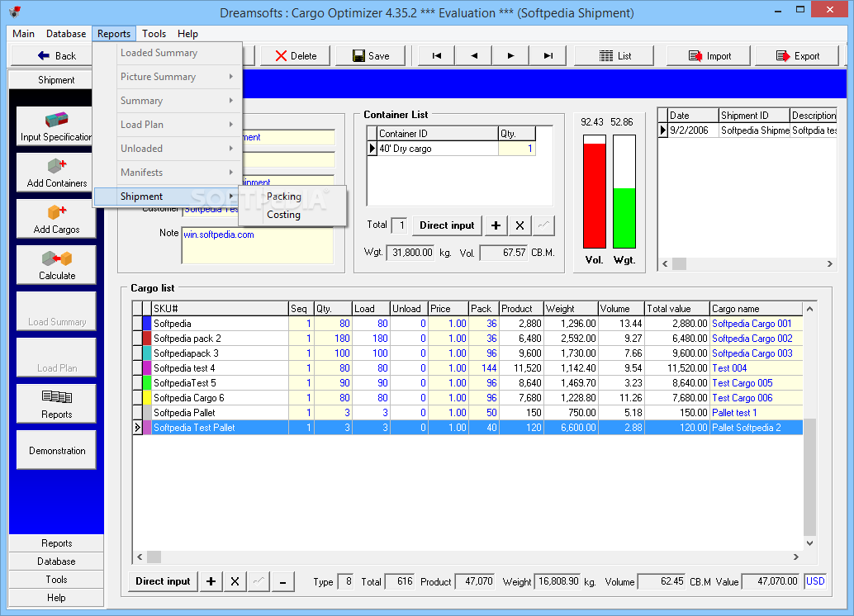
Task: Remove cargo row with X button
Action: pos(235,581)
